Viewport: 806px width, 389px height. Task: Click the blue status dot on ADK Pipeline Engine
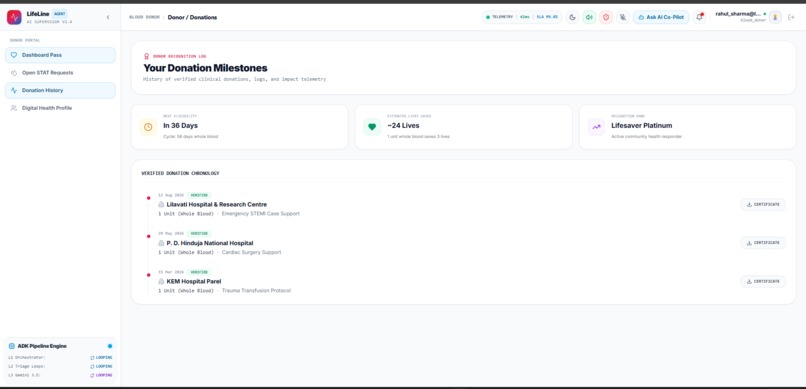pos(110,346)
